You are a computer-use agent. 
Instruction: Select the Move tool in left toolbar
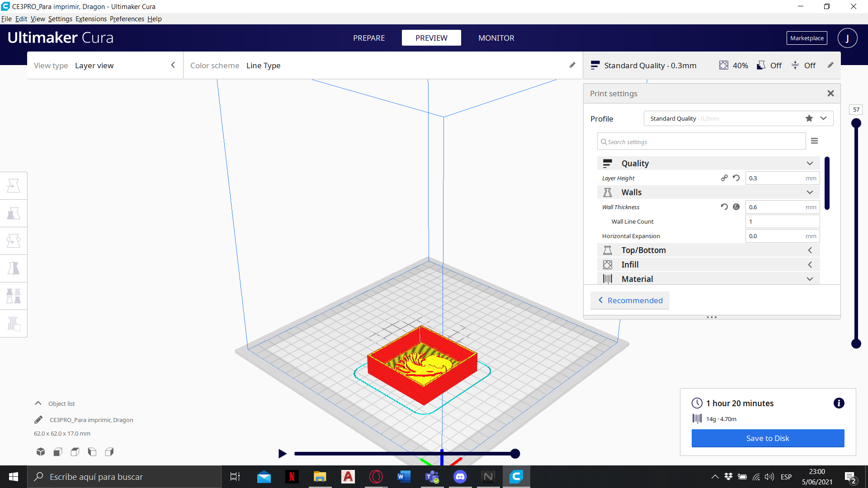(14, 186)
